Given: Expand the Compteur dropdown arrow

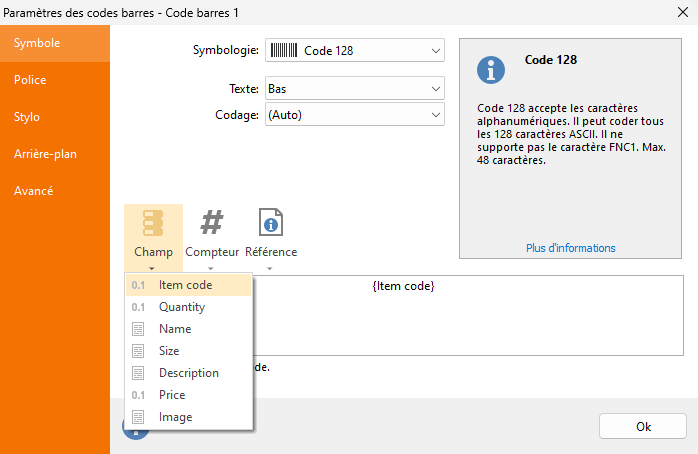Looking at the screenshot, I should click(211, 268).
